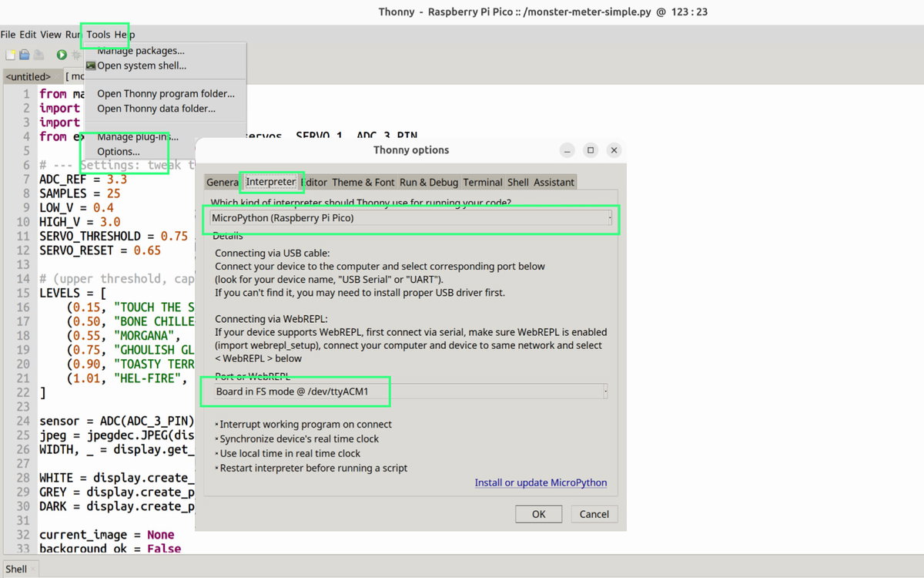The width and height of the screenshot is (924, 578).
Task: Switch to Editor tab in options
Action: click(x=314, y=182)
